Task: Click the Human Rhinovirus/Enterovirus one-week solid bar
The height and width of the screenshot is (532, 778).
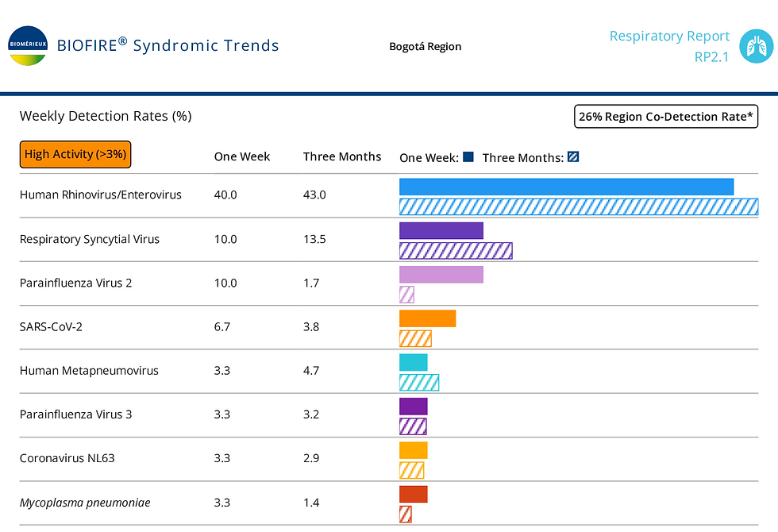Action: (566, 187)
